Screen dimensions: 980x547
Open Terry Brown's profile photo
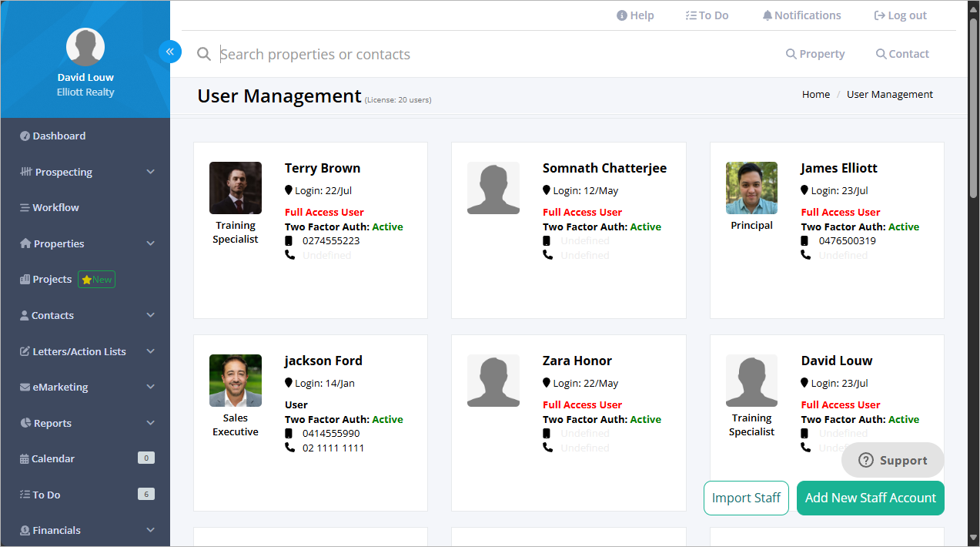click(x=236, y=187)
